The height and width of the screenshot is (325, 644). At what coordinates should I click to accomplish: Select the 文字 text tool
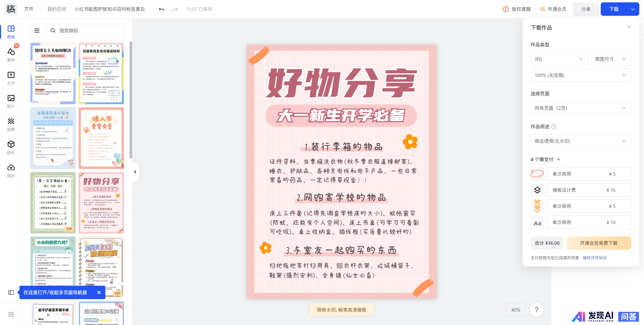(x=11, y=78)
